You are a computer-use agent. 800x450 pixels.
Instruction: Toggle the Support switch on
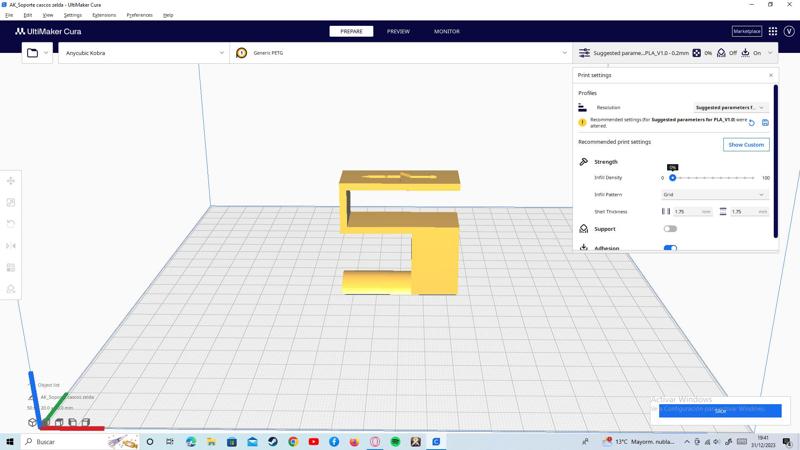[x=670, y=229]
